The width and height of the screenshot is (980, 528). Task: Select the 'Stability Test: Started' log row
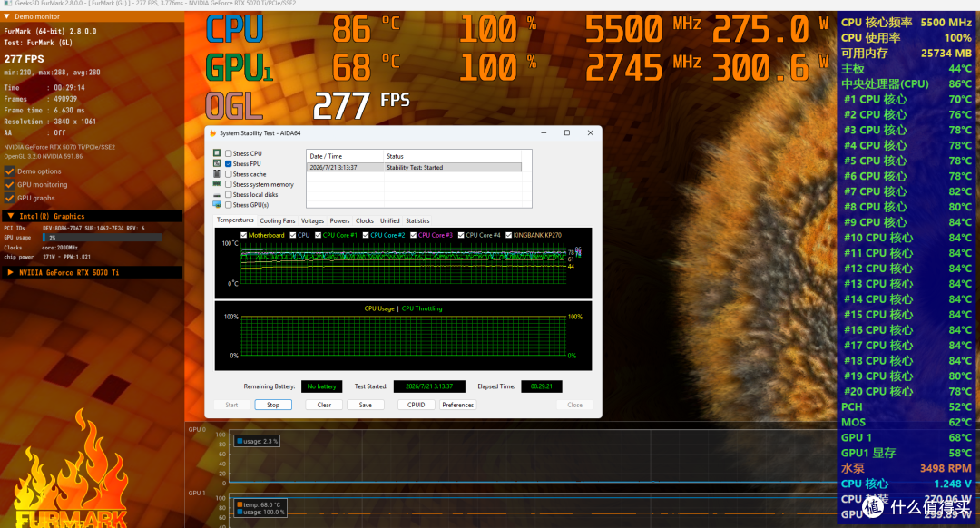pyautogui.click(x=414, y=168)
